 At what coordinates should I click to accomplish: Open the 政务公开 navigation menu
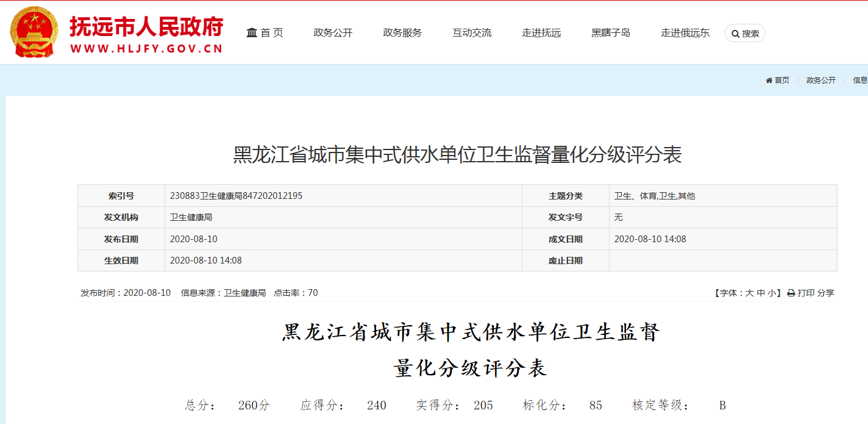333,33
